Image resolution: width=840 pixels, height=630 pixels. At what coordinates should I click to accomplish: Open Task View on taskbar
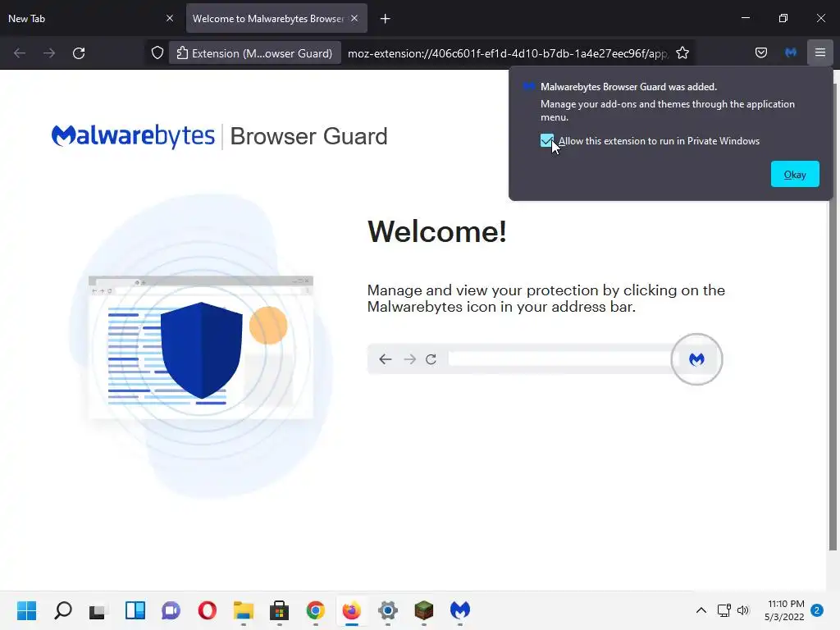click(98, 610)
